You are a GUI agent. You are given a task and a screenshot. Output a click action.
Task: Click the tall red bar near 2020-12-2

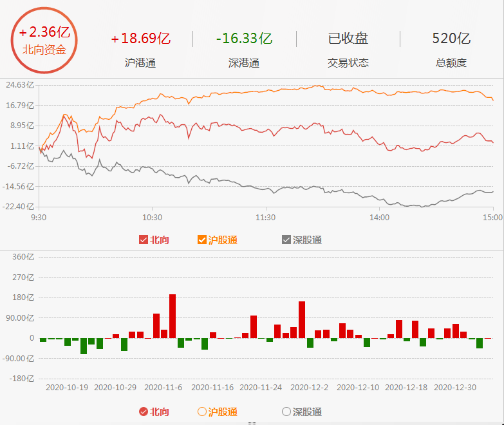pos(302,320)
